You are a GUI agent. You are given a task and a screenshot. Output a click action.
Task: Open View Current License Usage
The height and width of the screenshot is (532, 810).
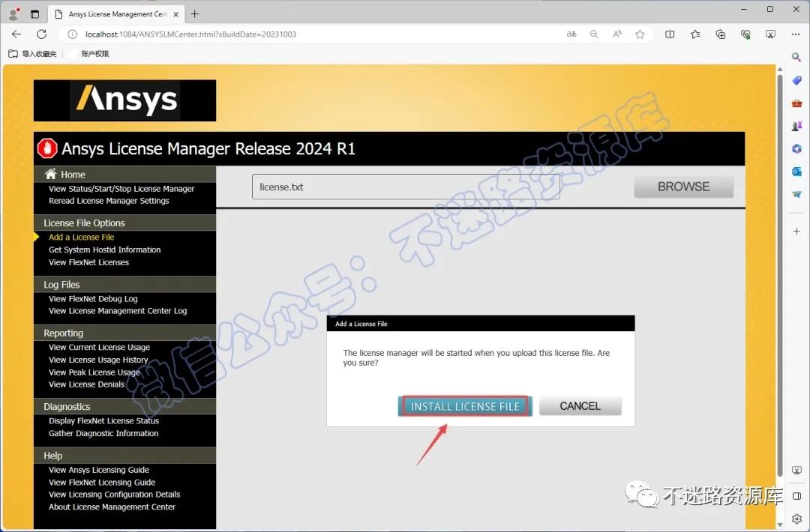99,347
